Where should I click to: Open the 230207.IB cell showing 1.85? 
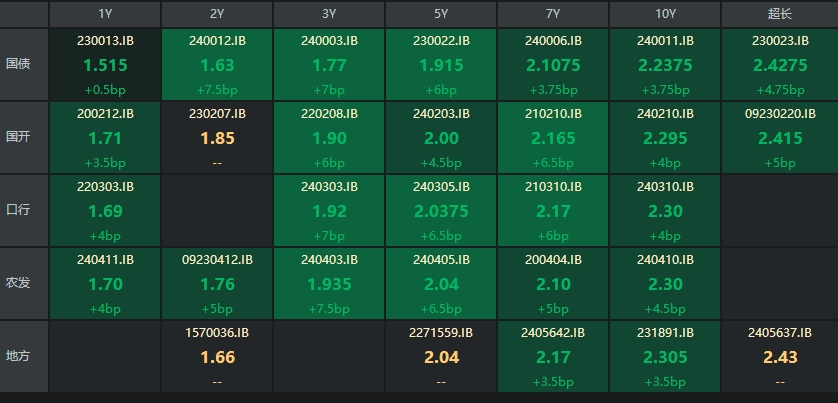click(x=217, y=137)
